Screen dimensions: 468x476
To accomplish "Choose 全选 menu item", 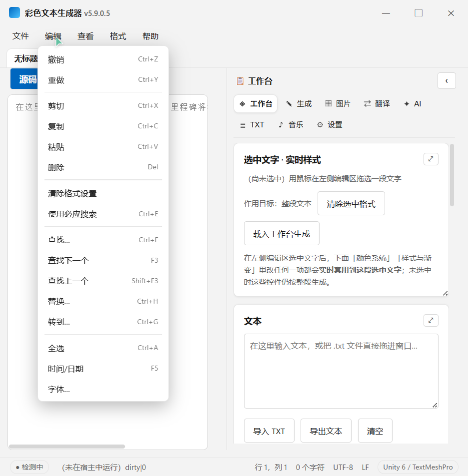I will point(103,348).
